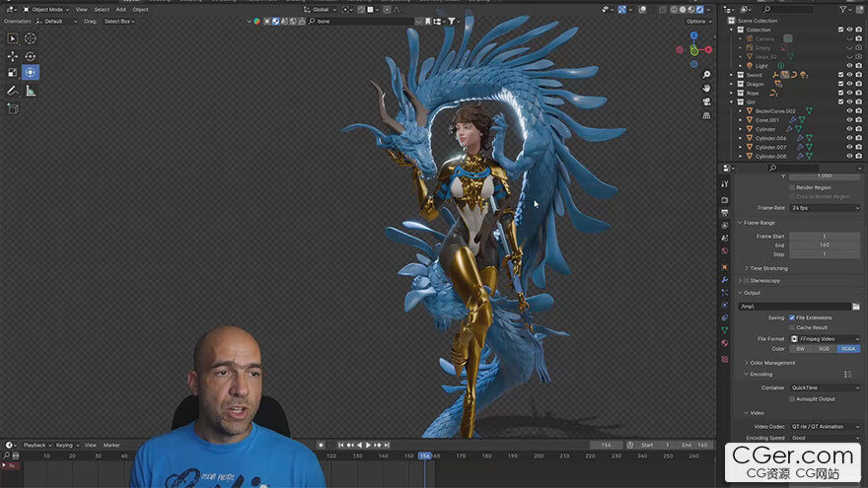Switch perspective/orthographic grid icon

point(706,115)
